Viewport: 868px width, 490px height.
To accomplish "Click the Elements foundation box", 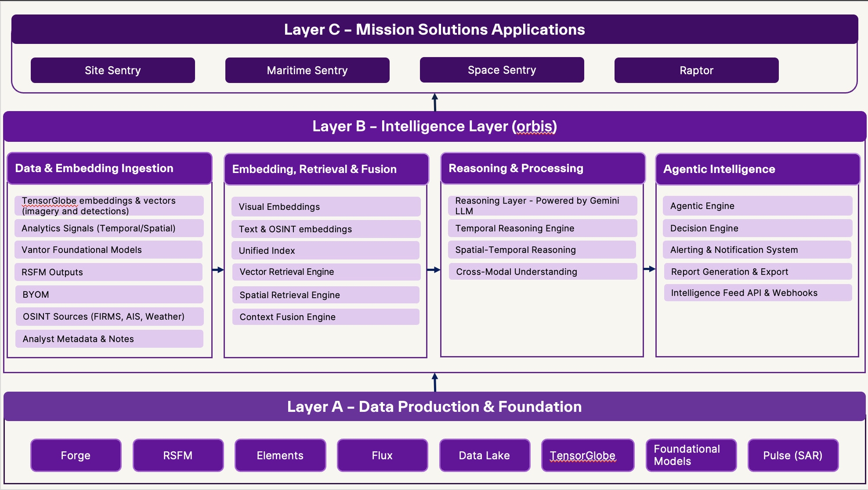I will point(280,455).
